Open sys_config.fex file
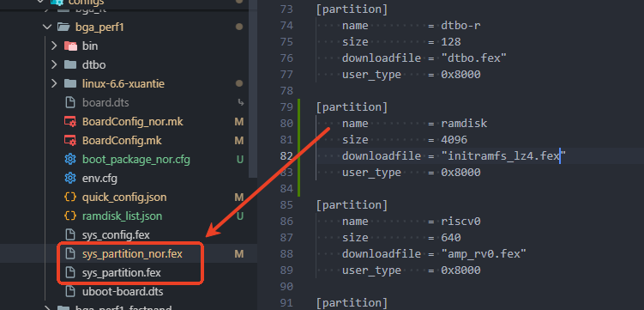 click(x=116, y=235)
